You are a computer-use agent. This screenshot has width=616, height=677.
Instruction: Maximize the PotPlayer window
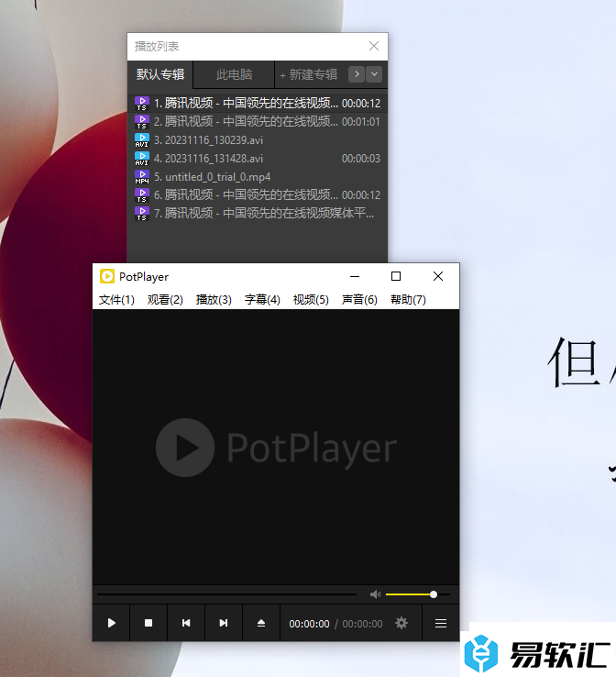(396, 276)
